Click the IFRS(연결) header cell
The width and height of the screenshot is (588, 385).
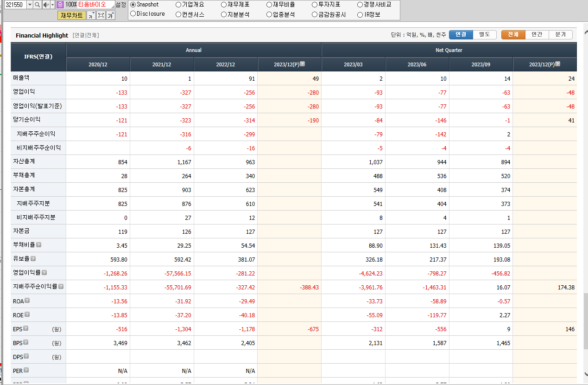pyautogui.click(x=38, y=57)
